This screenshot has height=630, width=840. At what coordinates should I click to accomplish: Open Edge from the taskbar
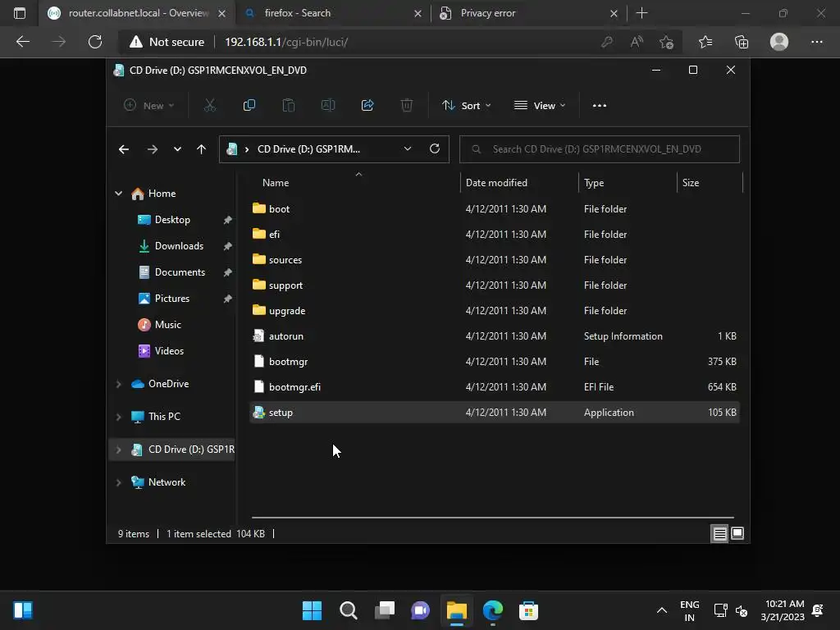tap(492, 610)
